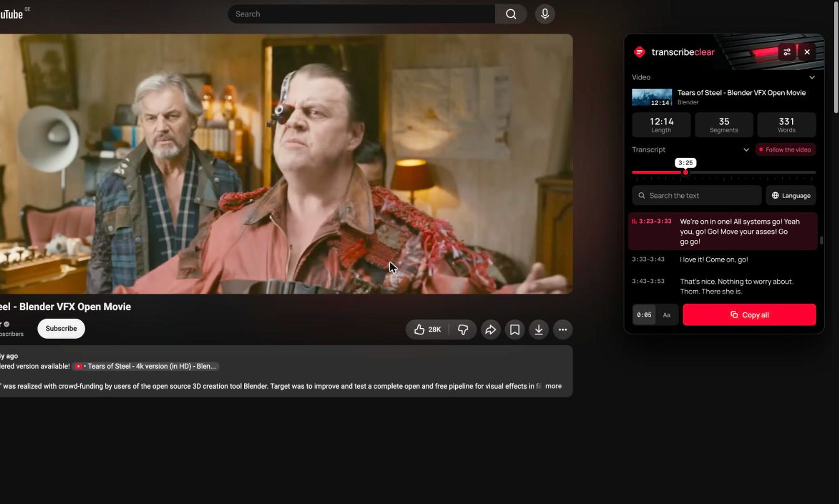The image size is (839, 504).
Task: Click the YouTube search magnifier button
Action: click(511, 14)
